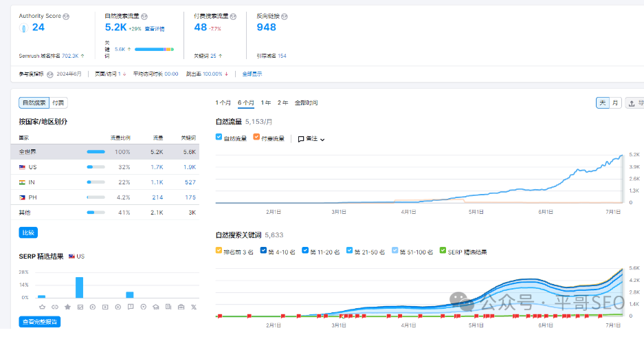Click the 页面/访问 metric value with arrow

pyautogui.click(x=110, y=74)
